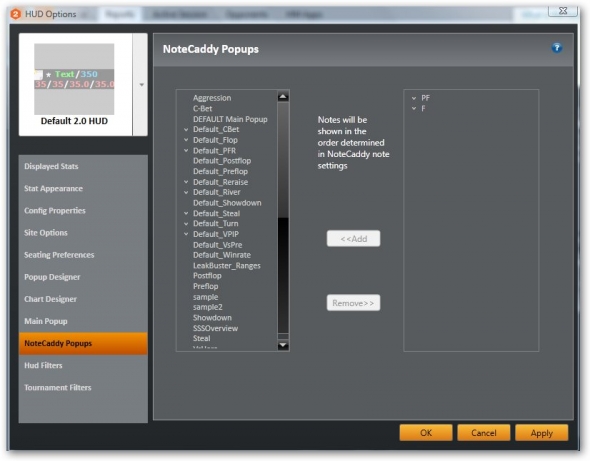The image size is (590, 461).
Task: Open Popup Designer section
Action: click(x=83, y=277)
